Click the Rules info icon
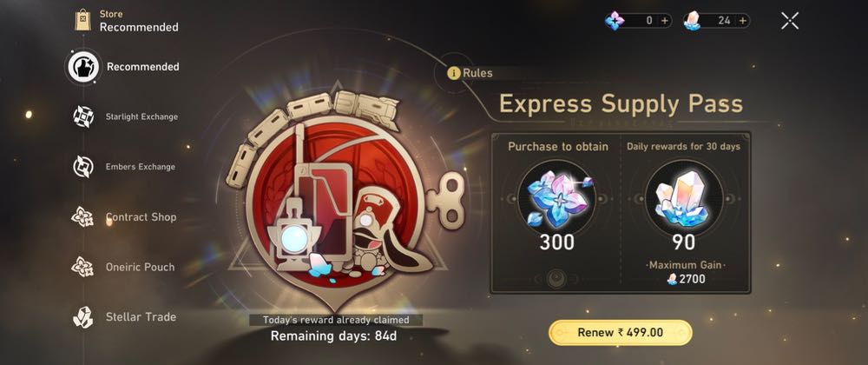The width and height of the screenshot is (868, 365). 454,73
